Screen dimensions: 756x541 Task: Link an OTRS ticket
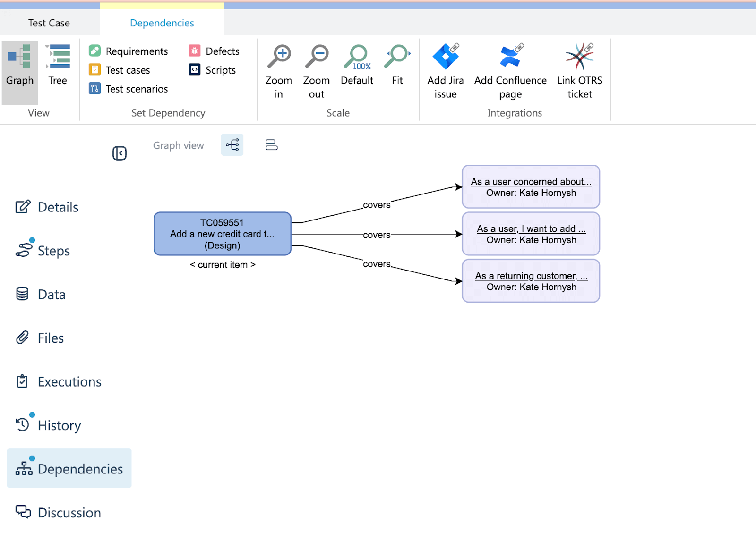coord(579,71)
